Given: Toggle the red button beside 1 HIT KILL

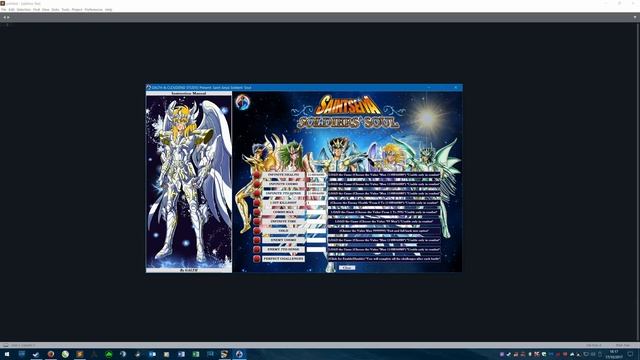Looking at the screenshot, I should [257, 203].
